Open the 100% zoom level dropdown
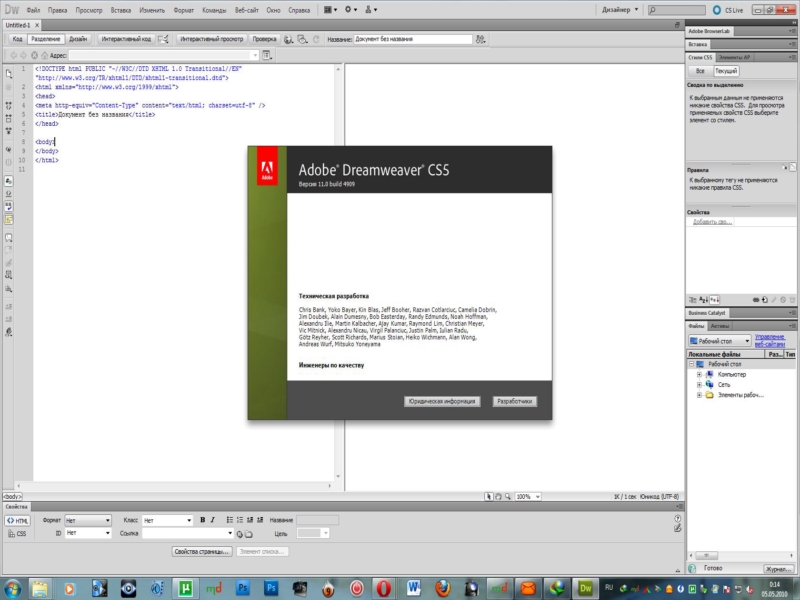Image resolution: width=800 pixels, height=600 pixels. coord(528,496)
